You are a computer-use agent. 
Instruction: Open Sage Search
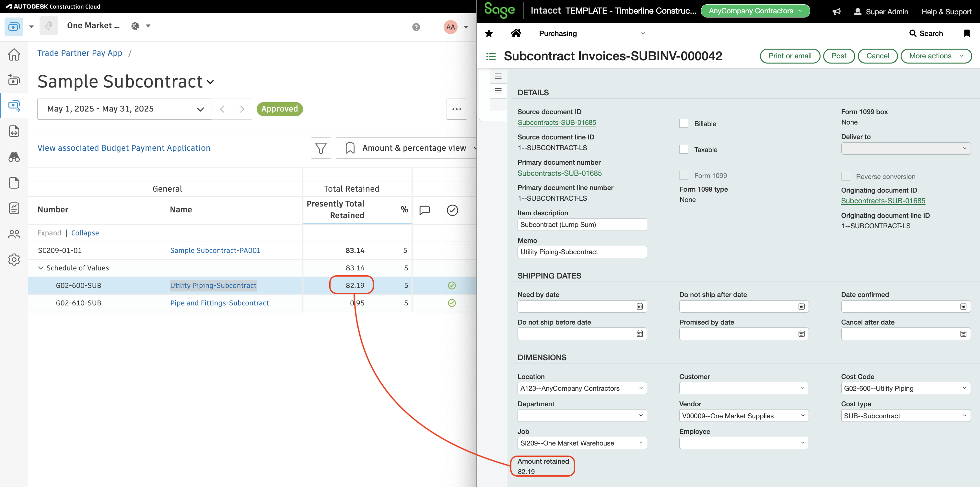(926, 33)
